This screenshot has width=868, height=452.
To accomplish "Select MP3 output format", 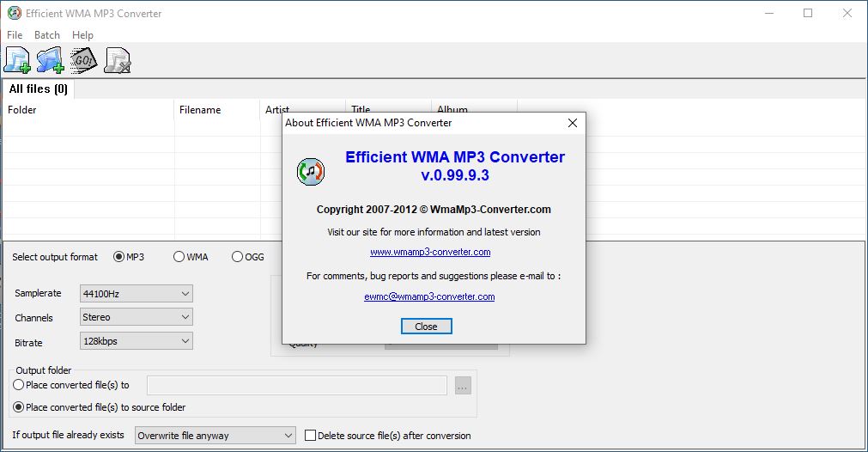I will tap(129, 257).
